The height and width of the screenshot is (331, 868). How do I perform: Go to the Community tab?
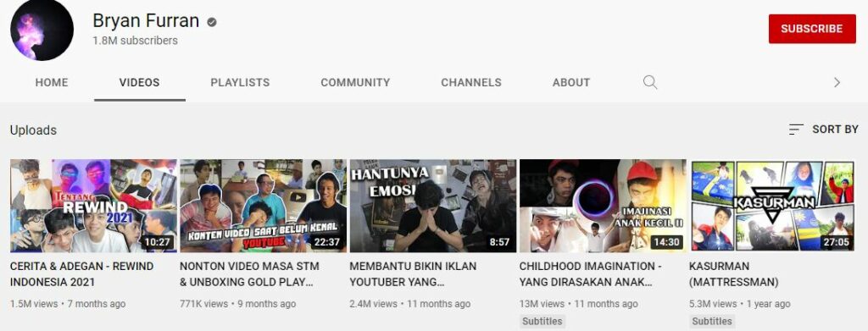[x=355, y=82]
